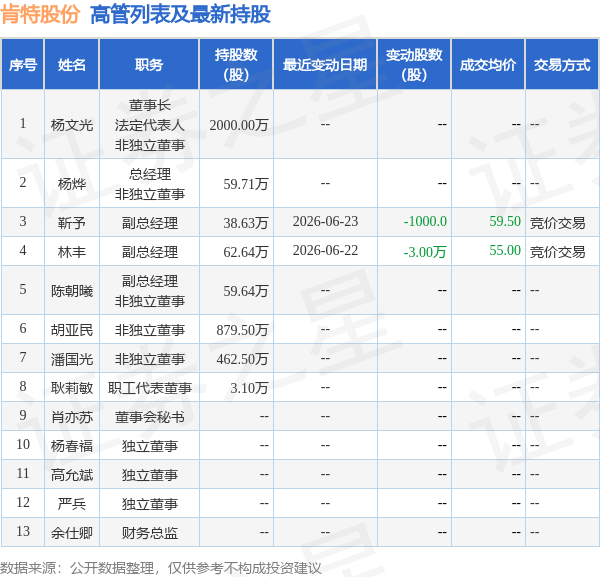Click the name 杨文光 in row 1
The image size is (600, 577).
pos(72,125)
